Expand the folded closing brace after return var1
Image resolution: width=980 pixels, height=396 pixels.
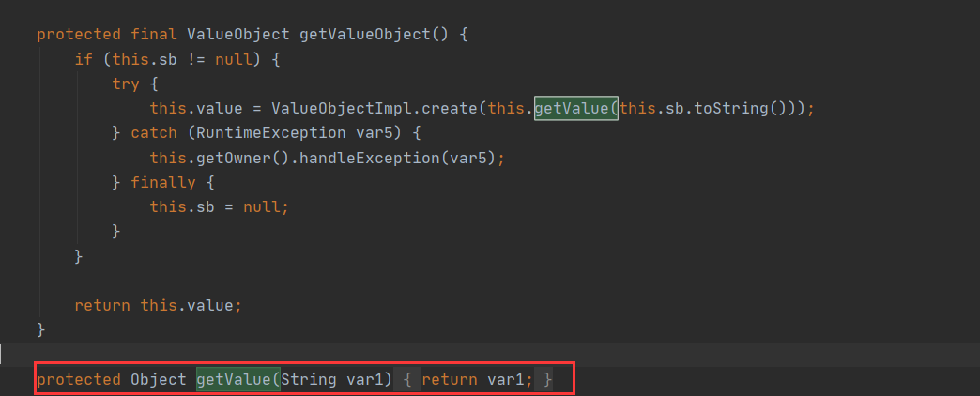tap(547, 379)
